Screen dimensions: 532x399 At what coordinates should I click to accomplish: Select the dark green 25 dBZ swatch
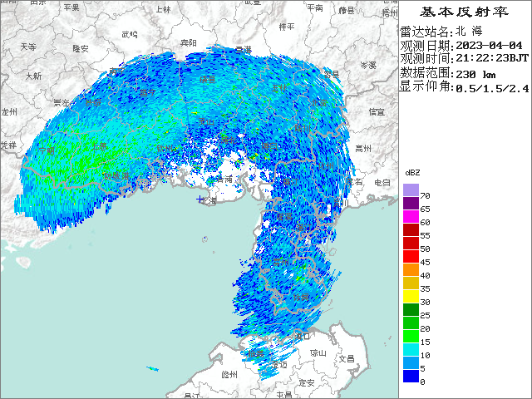pos(411,309)
